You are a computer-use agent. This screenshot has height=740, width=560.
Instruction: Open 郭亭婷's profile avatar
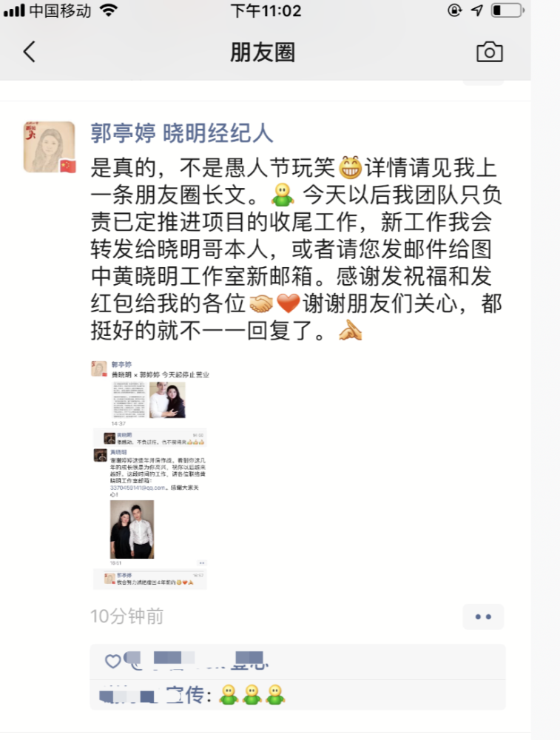click(x=50, y=147)
